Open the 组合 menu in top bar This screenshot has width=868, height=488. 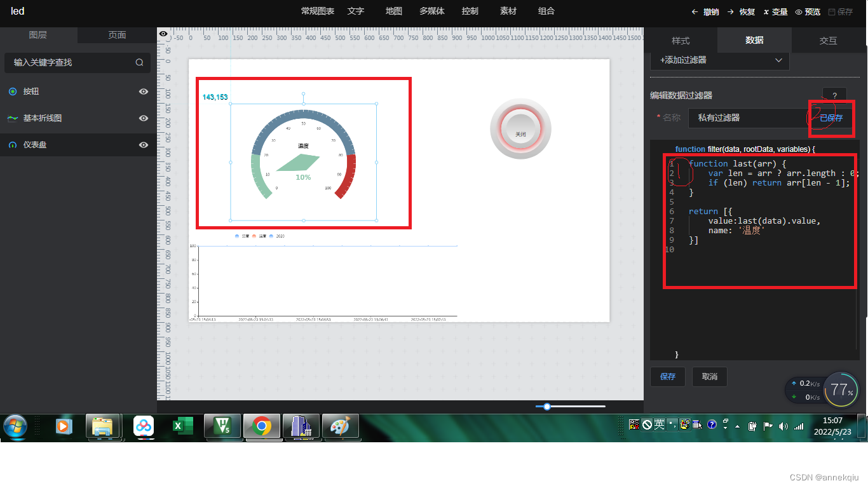[546, 11]
